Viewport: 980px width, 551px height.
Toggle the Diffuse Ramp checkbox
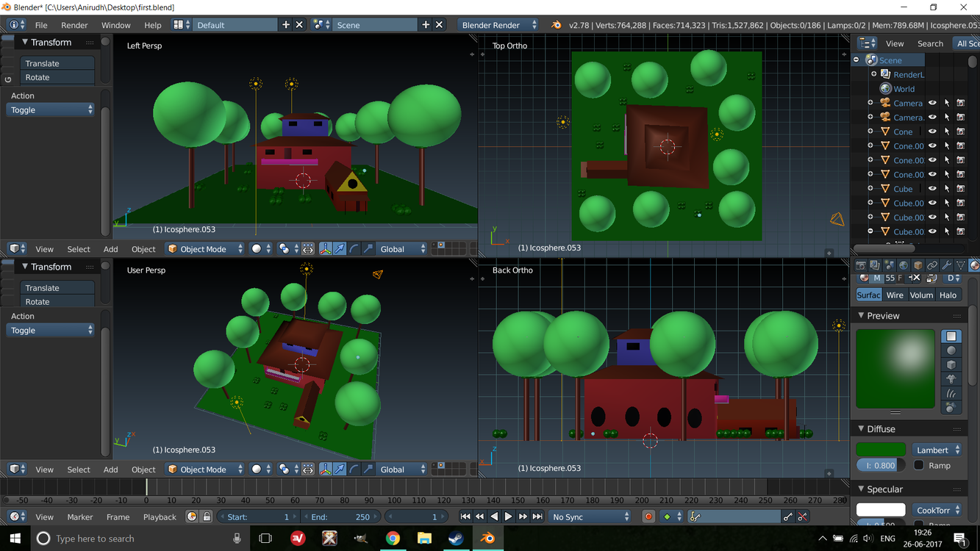pyautogui.click(x=919, y=465)
